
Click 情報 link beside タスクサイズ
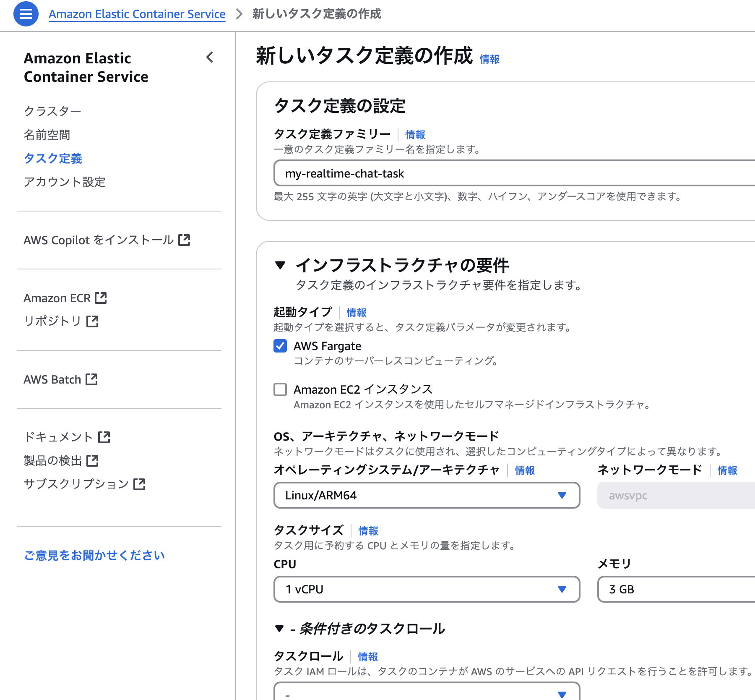368,531
